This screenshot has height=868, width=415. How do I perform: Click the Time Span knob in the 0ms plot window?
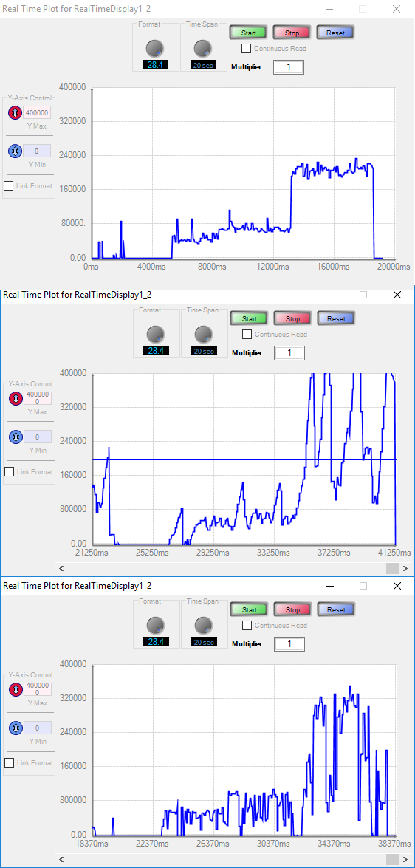tap(203, 48)
